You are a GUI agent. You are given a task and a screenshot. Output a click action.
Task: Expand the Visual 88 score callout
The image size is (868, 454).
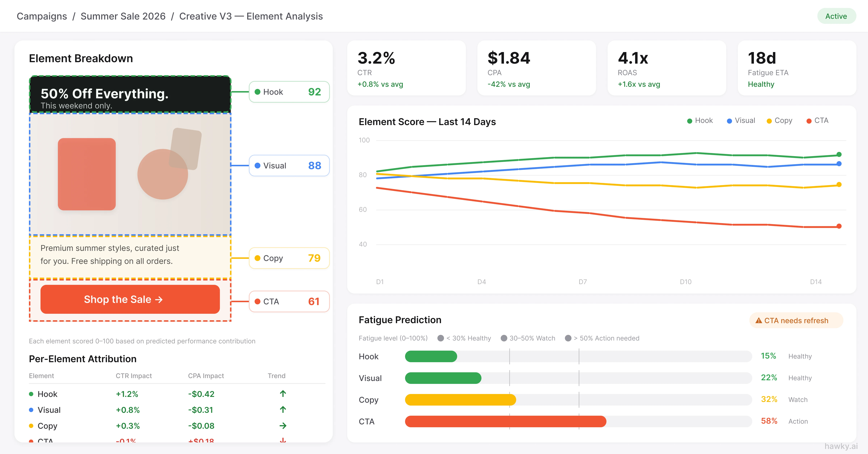pyautogui.click(x=289, y=165)
